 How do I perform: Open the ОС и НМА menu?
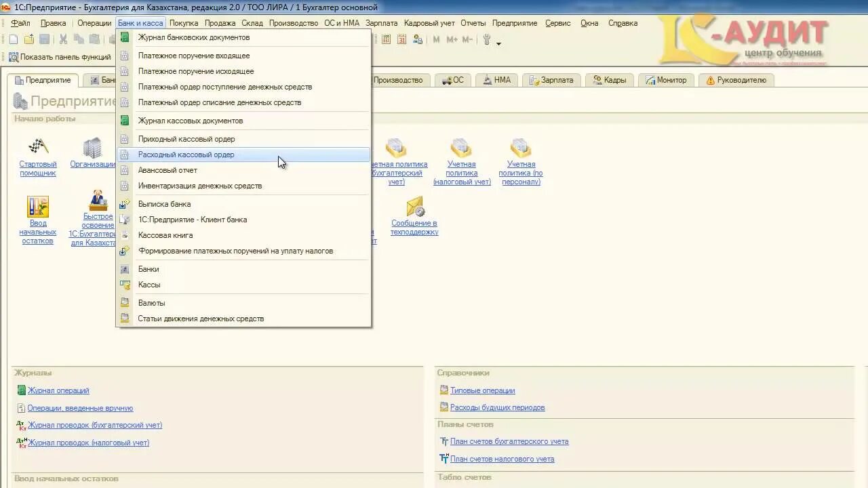[342, 23]
